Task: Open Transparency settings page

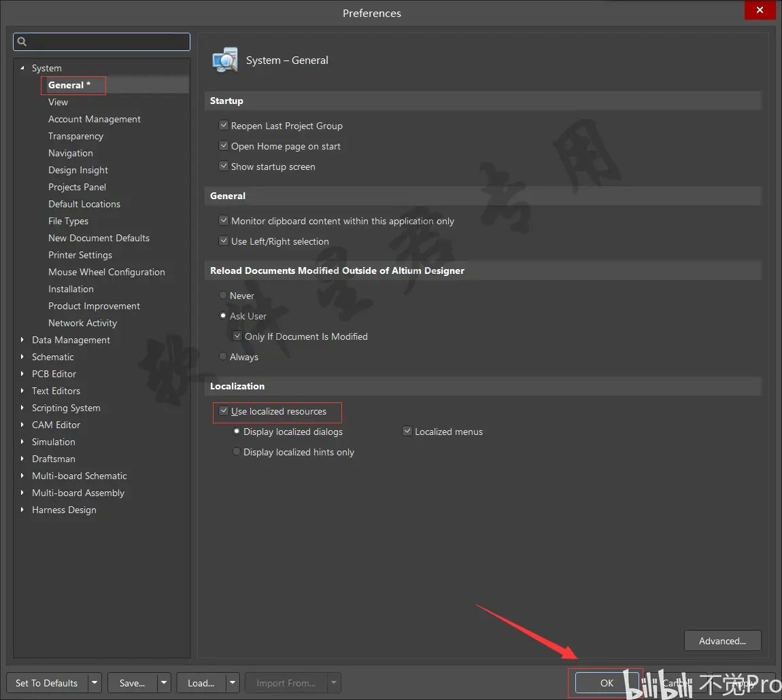Action: click(75, 136)
